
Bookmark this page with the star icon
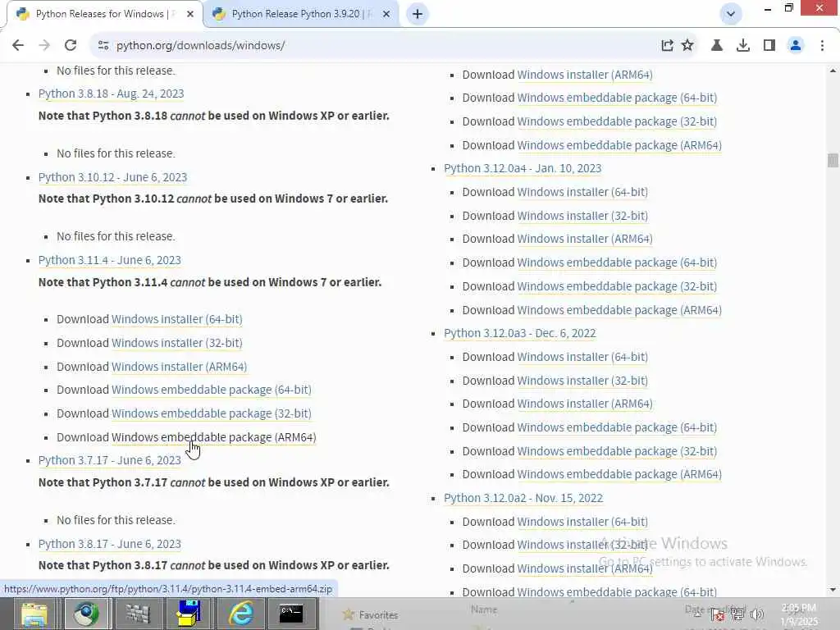tap(687, 46)
